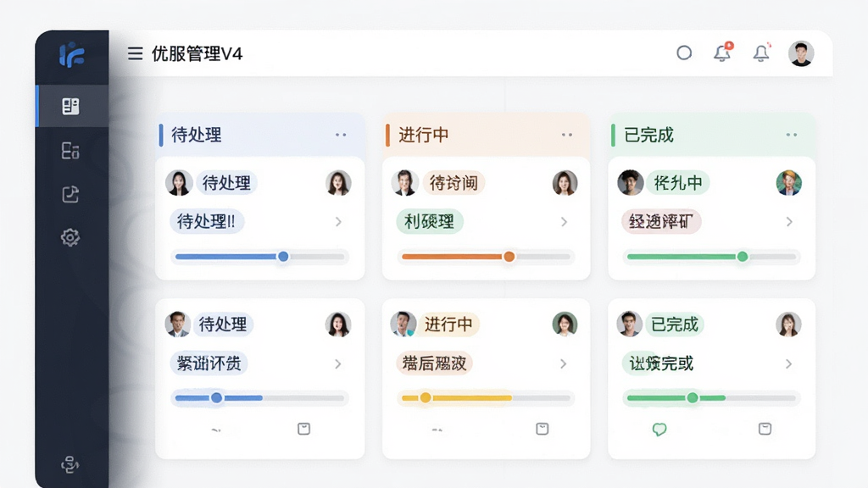Click the circle icon in top bar
868x488 pixels.
coord(684,53)
